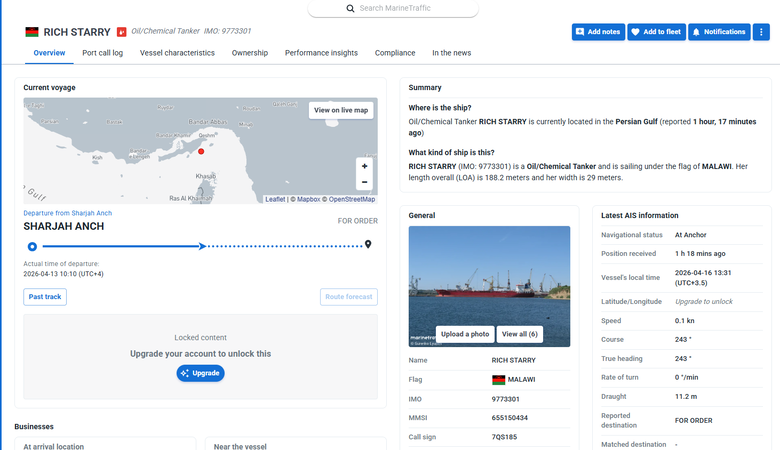Go to the Compliance tab
Image resolution: width=780 pixels, height=450 pixels.
click(x=395, y=53)
